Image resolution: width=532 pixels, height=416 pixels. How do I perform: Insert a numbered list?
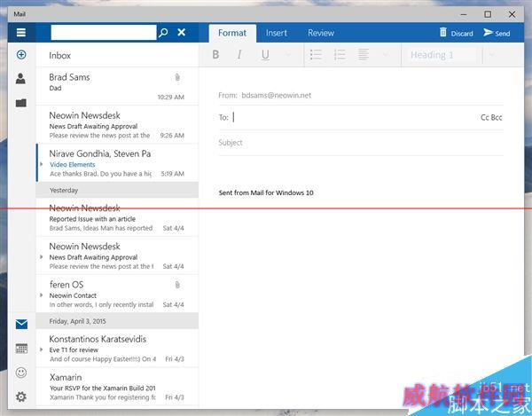pos(340,55)
